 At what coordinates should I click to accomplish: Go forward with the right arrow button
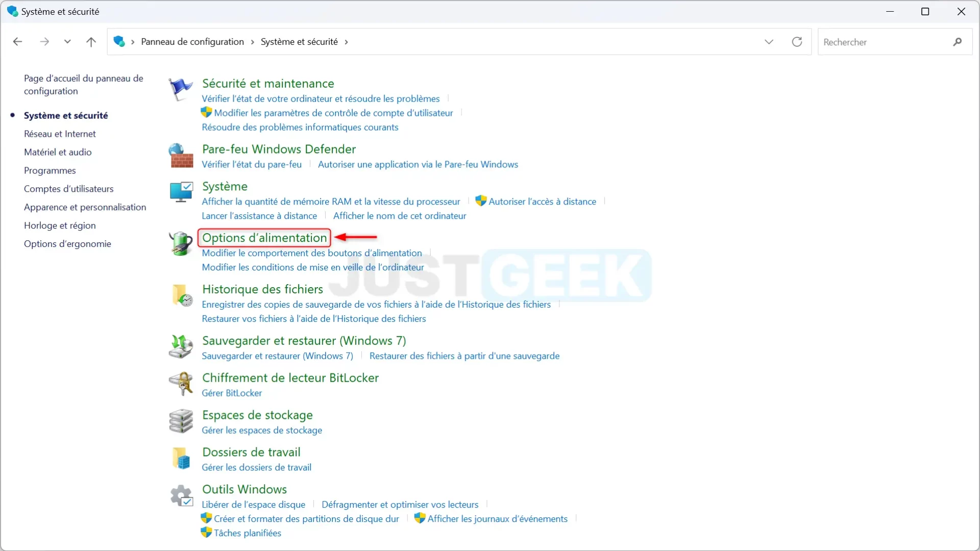click(44, 42)
